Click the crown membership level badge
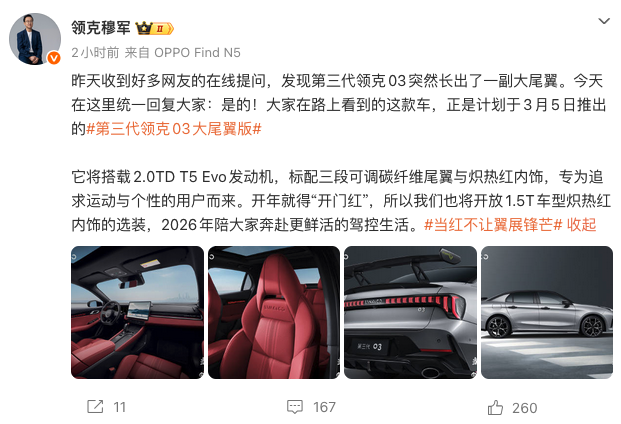The height and width of the screenshot is (424, 621). [x=154, y=29]
